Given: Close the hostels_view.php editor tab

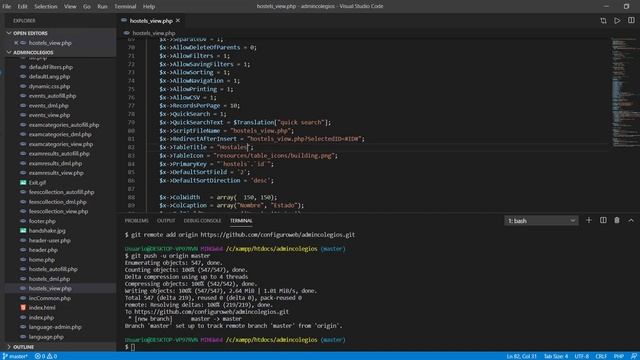Looking at the screenshot, I should 178,20.
